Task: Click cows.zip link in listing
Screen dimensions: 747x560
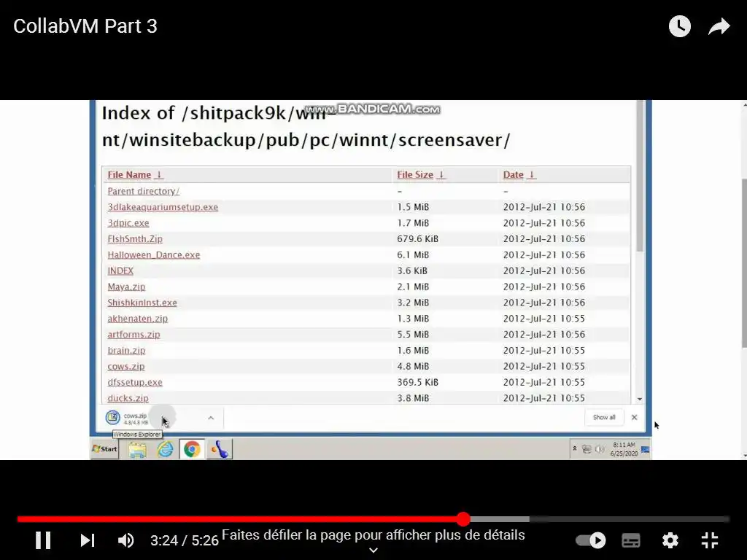Action: point(125,366)
